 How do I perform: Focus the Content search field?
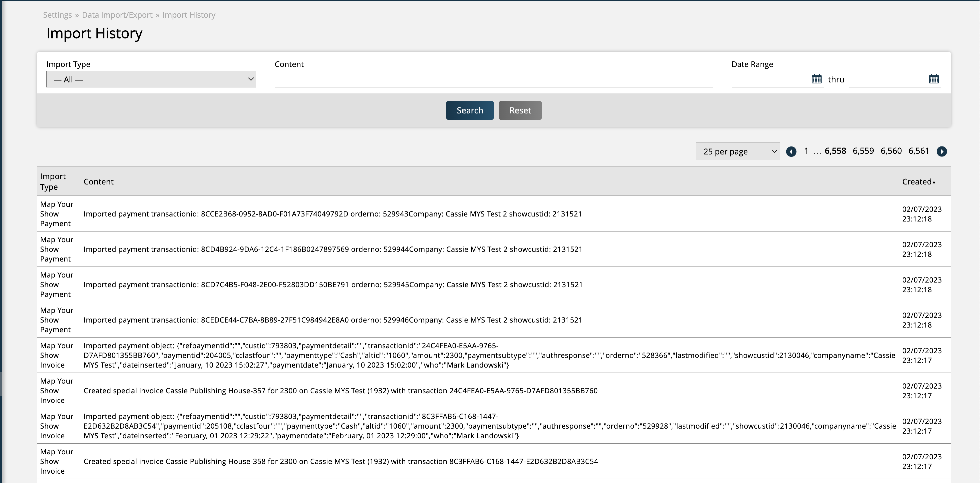[x=493, y=79]
